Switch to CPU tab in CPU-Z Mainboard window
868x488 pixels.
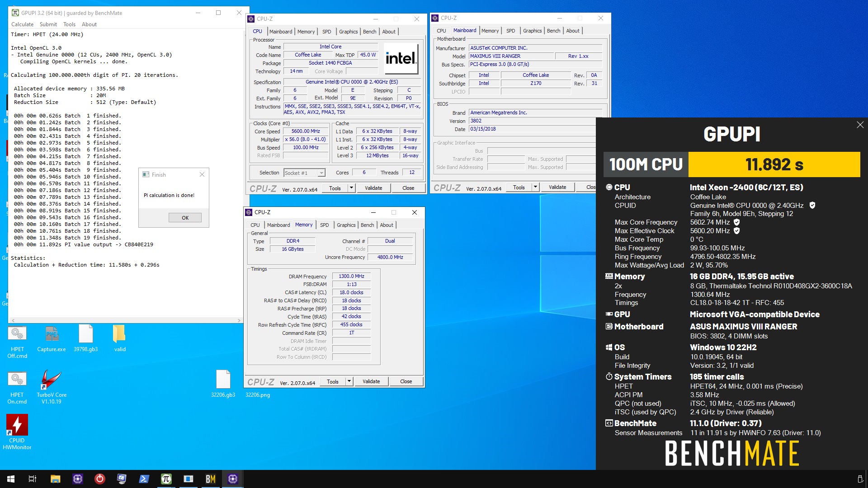tap(441, 31)
